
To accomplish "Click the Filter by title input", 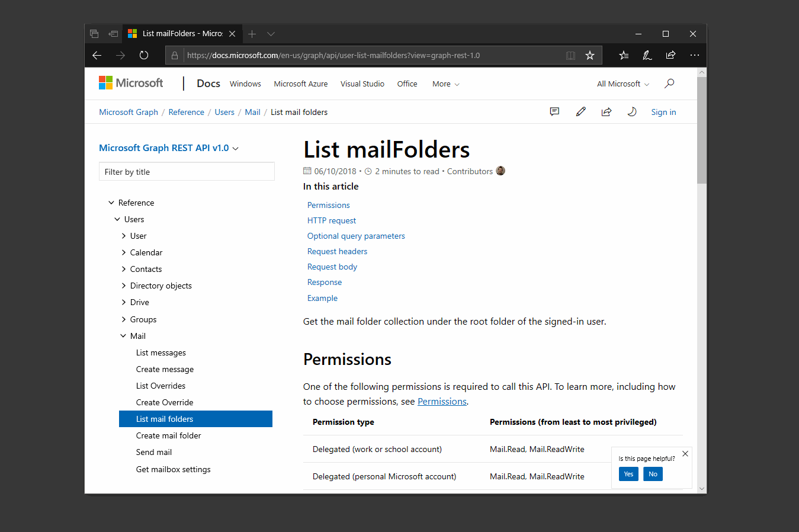I will pos(187,172).
